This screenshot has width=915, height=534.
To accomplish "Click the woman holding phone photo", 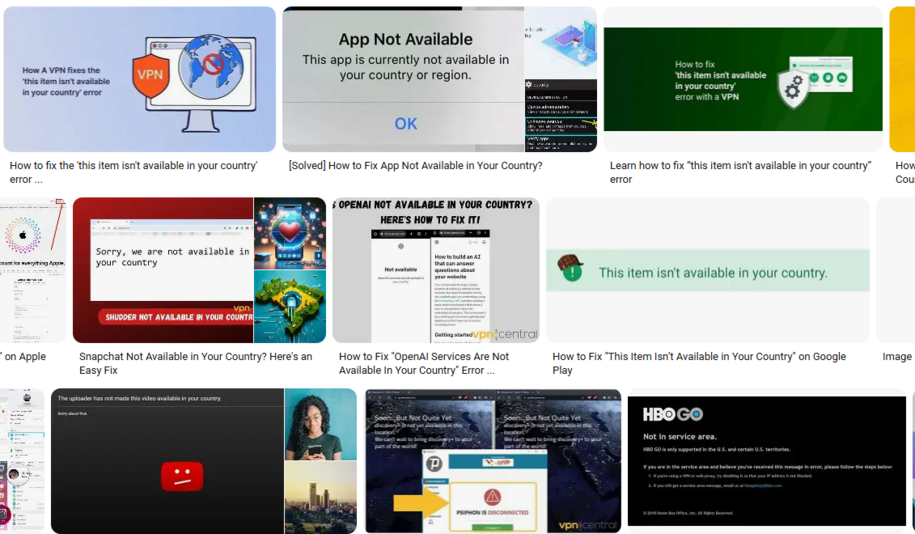I will [320, 423].
